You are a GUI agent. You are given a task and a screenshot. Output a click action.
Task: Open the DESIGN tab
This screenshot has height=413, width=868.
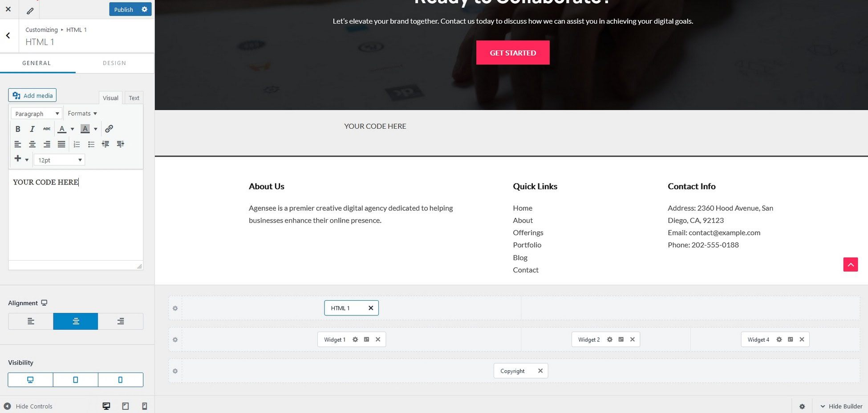114,63
